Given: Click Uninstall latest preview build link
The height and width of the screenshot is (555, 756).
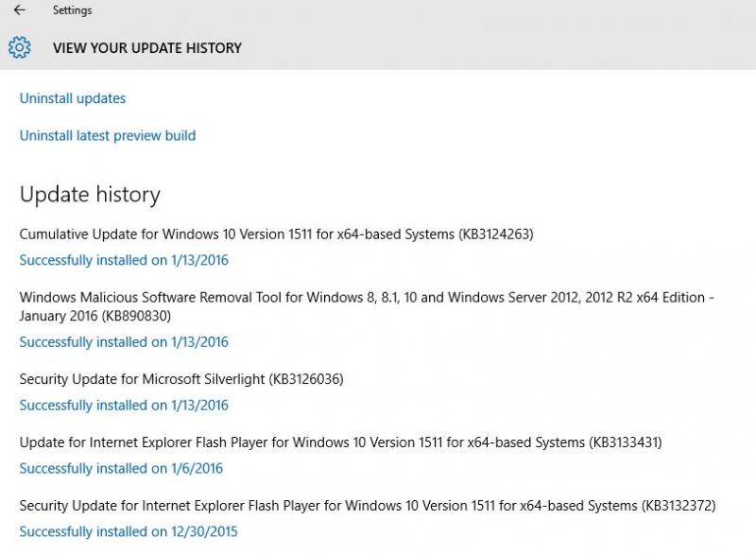Looking at the screenshot, I should point(108,135).
